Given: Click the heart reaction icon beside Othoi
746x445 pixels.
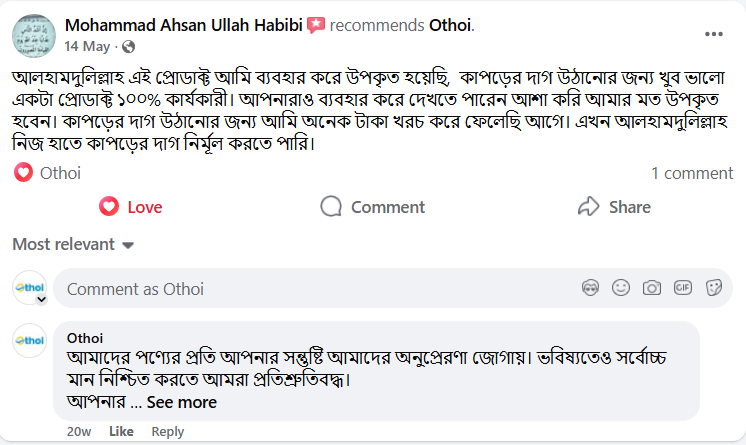Looking at the screenshot, I should 23,173.
